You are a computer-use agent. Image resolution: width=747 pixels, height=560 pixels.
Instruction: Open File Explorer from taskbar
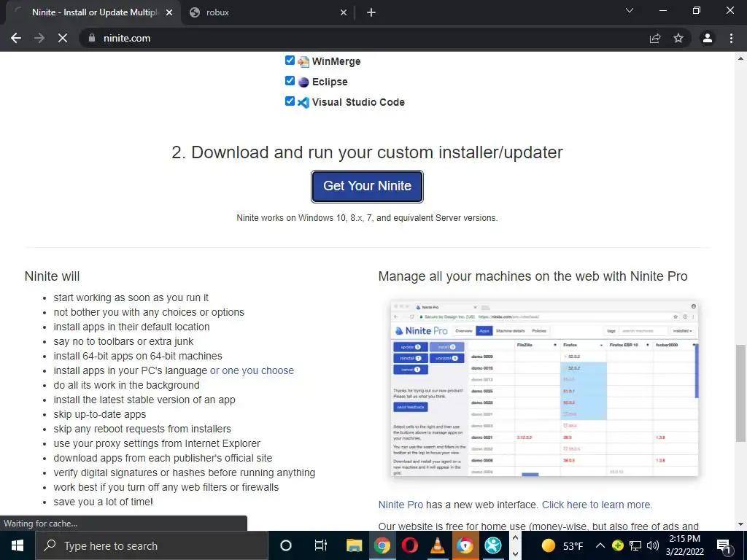pos(354,545)
